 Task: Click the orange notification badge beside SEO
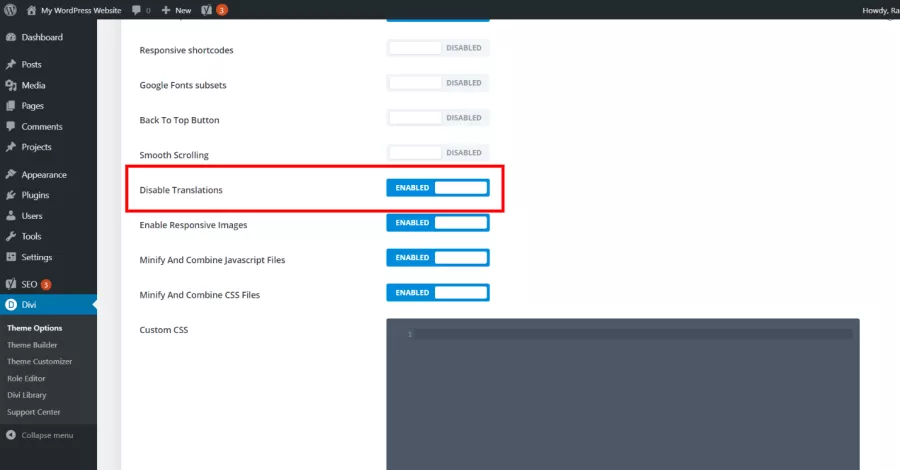coord(46,285)
